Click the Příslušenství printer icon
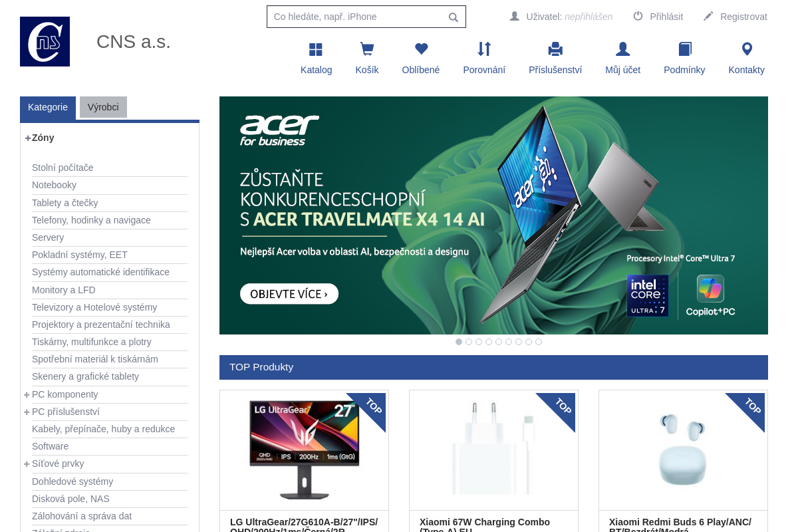 [555, 49]
